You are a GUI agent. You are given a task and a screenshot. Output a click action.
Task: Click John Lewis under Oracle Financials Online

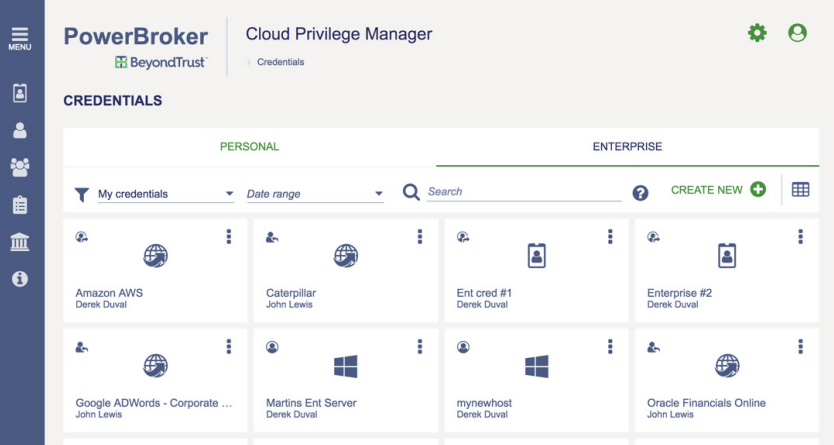pos(670,415)
